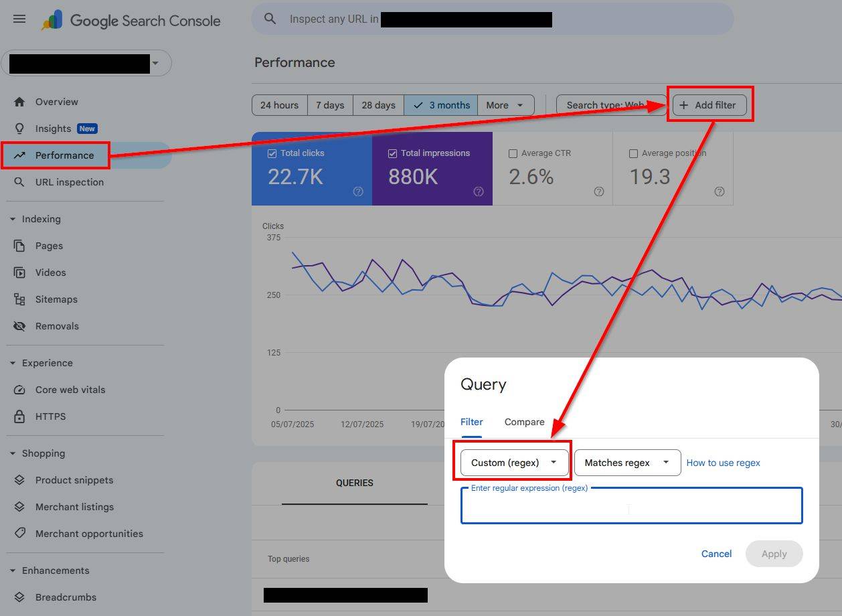Click the Sitemaps icon in sidebar
This screenshot has height=616, width=842.
coord(19,299)
